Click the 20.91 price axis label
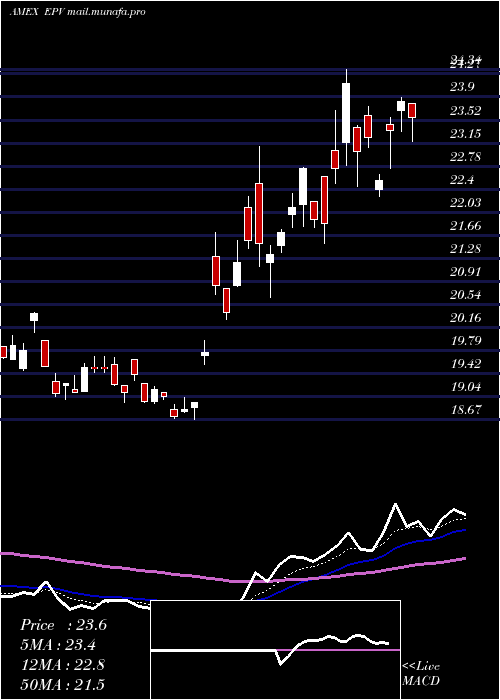Screen dimensions: 500x700 click(466, 271)
